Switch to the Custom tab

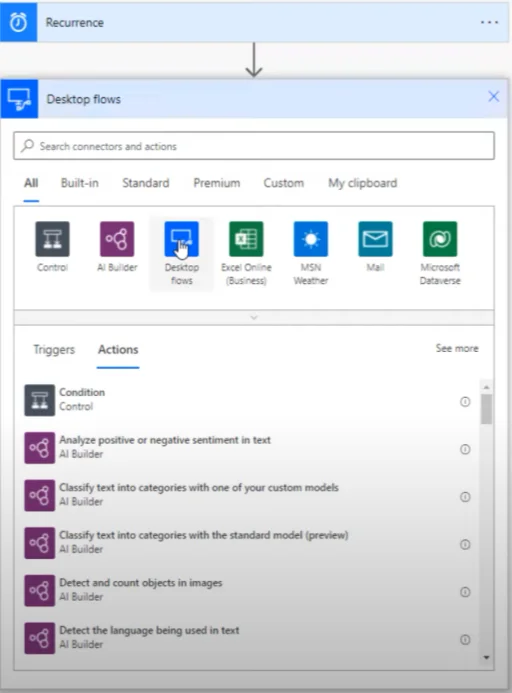point(283,183)
